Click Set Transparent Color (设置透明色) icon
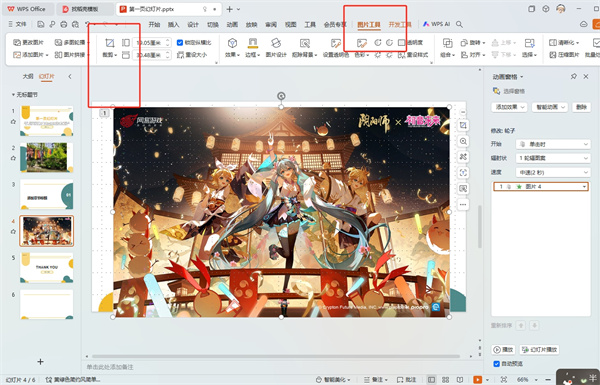This screenshot has height=385, width=600. [336, 43]
